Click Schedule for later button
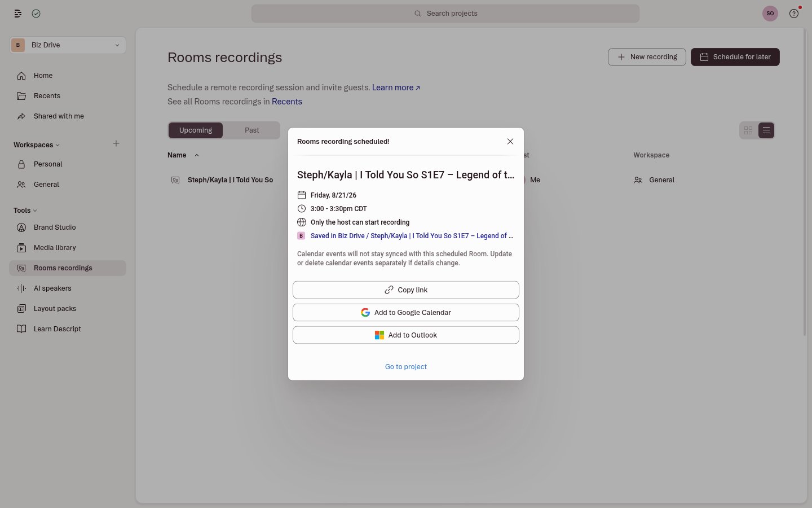Image resolution: width=812 pixels, height=508 pixels. coord(735,57)
